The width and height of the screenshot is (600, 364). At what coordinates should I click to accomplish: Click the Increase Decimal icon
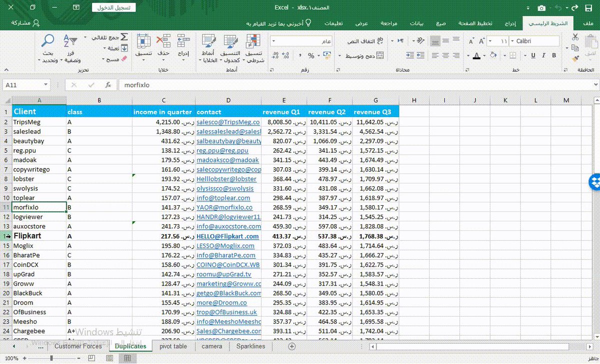coord(285,55)
